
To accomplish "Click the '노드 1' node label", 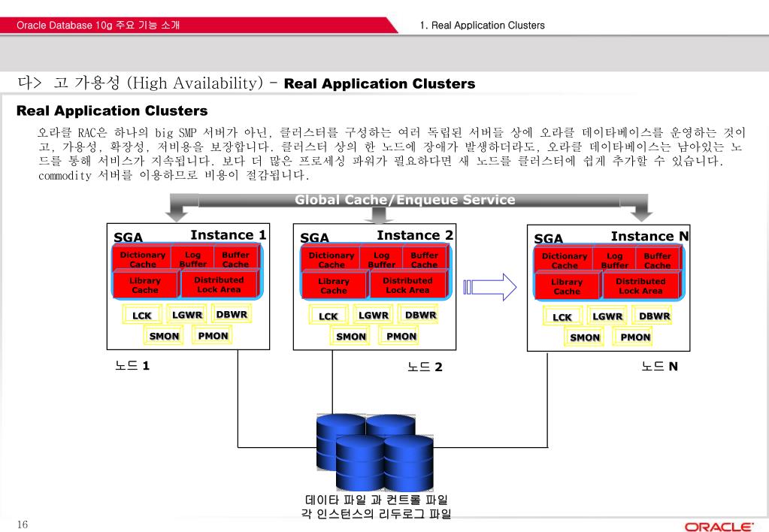I will pyautogui.click(x=132, y=365).
